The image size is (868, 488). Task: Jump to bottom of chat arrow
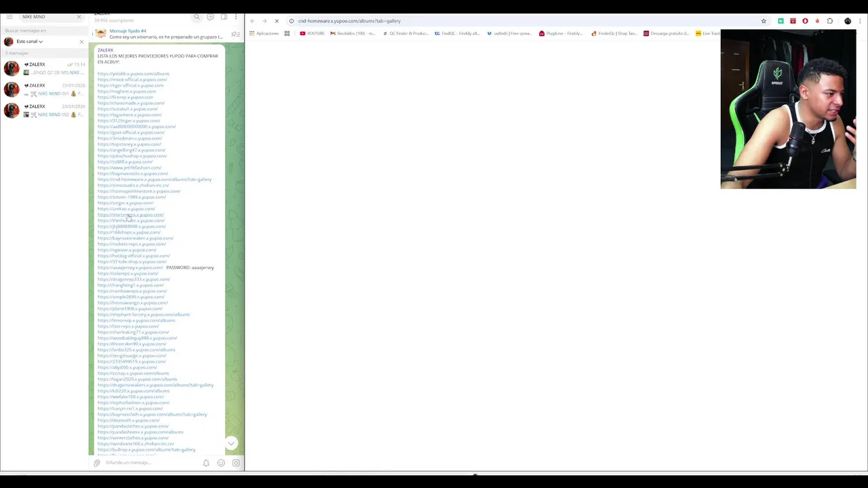231,443
